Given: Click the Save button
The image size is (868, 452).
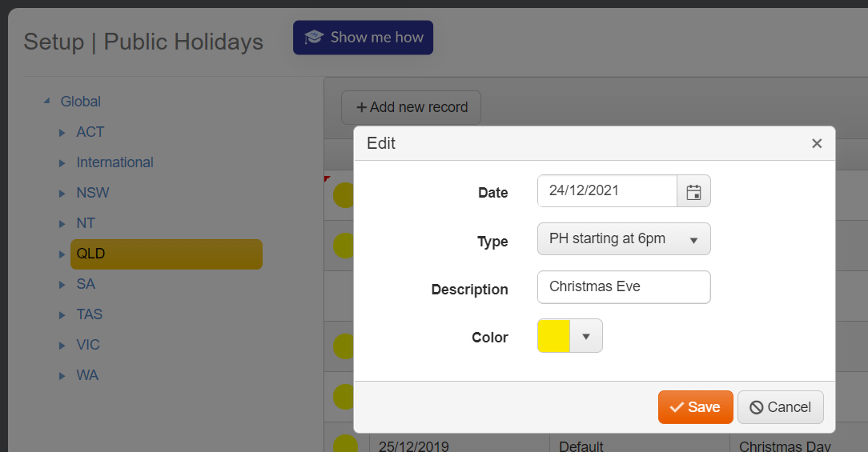Looking at the screenshot, I should pos(695,407).
